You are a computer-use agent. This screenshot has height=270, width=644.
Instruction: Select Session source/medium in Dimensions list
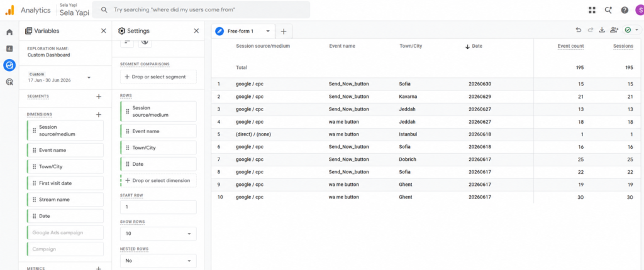click(x=65, y=131)
